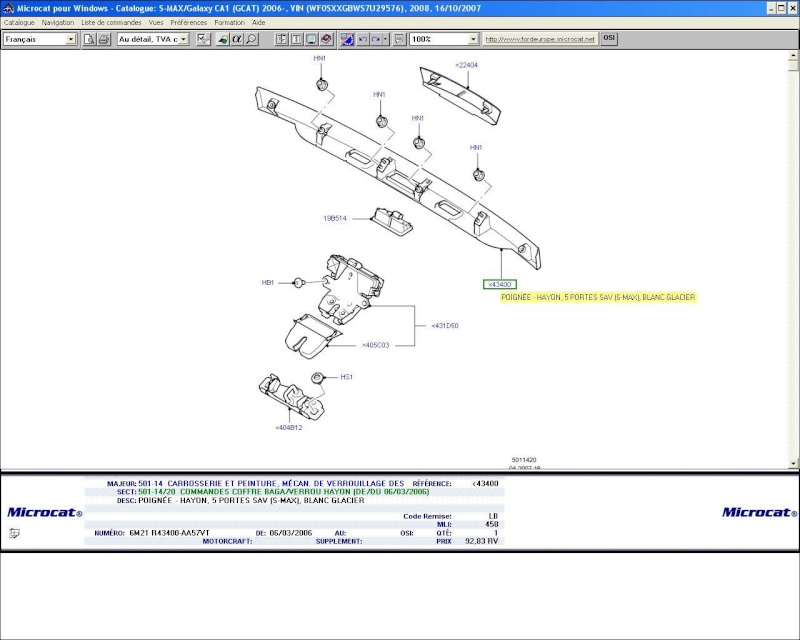This screenshot has height=640, width=800.
Task: Click the Microcat application icon in title bar
Action: point(8,8)
